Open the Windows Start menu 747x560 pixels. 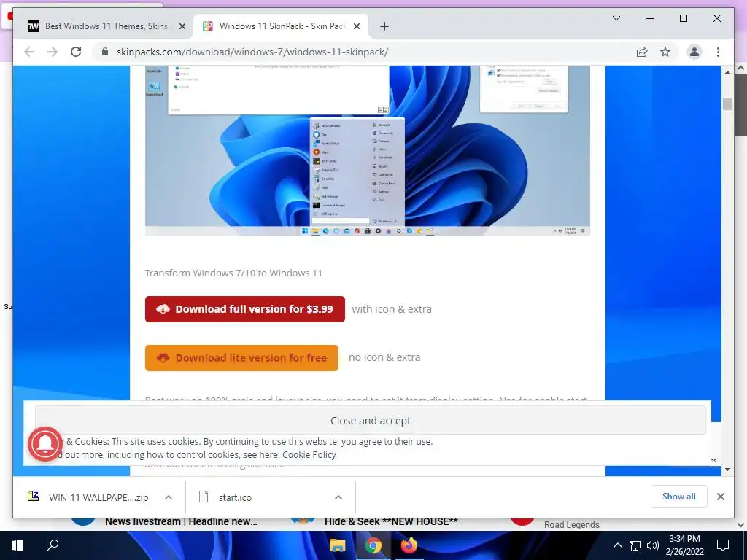tap(18, 545)
